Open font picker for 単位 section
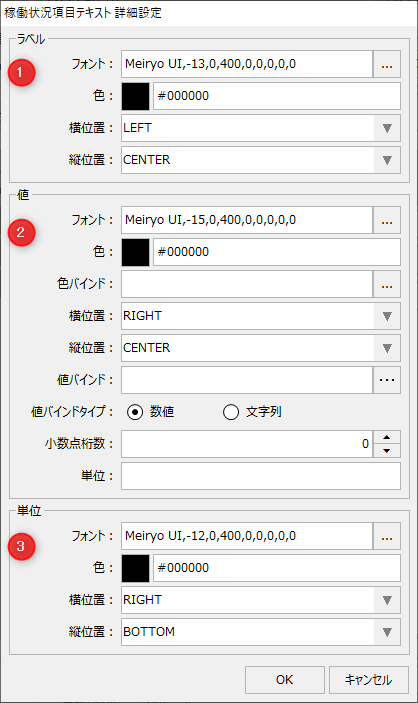The width and height of the screenshot is (418, 703). 387,536
